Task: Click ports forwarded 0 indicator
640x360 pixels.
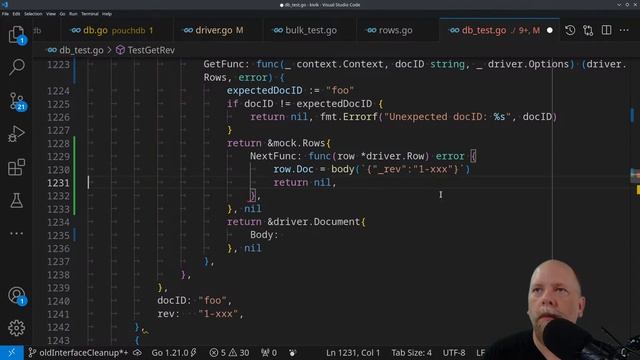Action: point(269,353)
